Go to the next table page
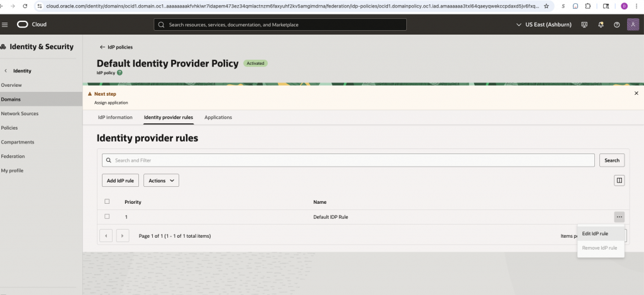Viewport: 644px width, 295px height. (123, 236)
